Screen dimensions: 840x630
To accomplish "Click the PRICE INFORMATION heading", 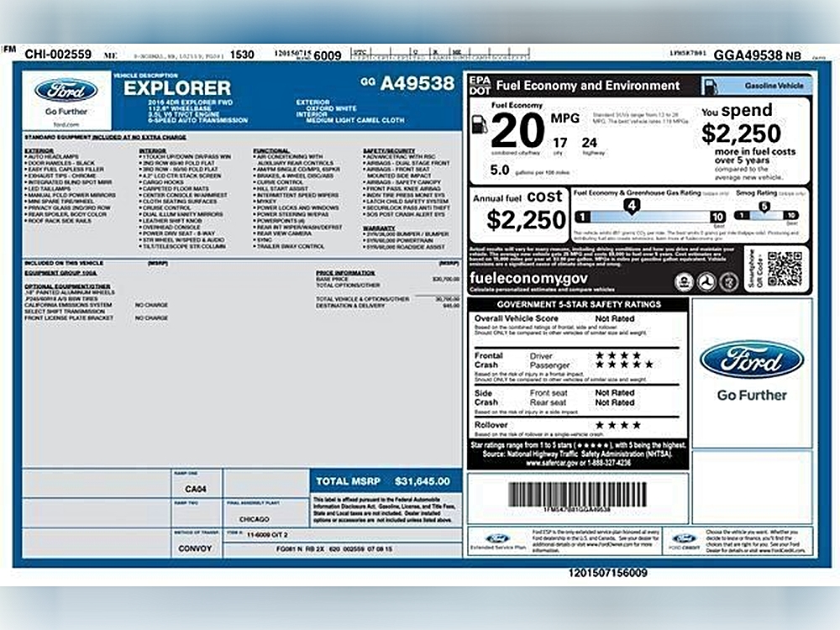I will pos(345,273).
